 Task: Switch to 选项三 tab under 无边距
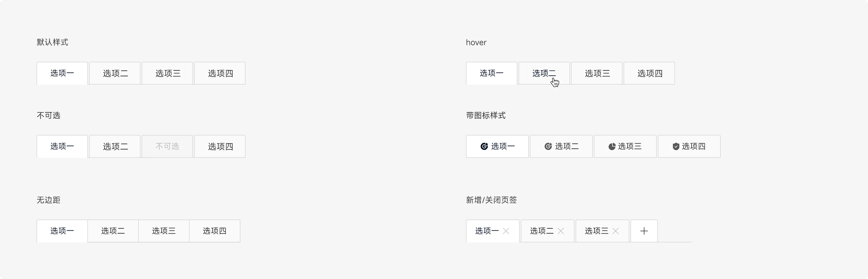click(164, 231)
